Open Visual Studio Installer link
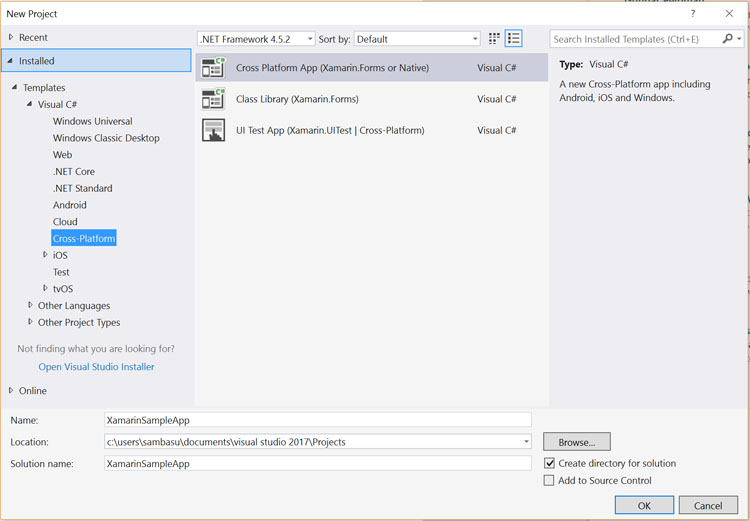 click(x=97, y=366)
